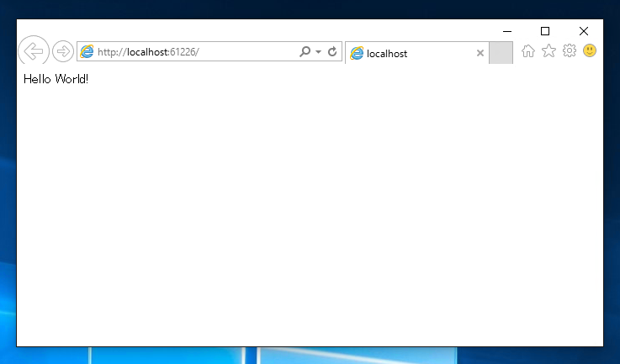Click the Internet Explorer icon in address bar
The width and height of the screenshot is (620, 364).
click(87, 51)
